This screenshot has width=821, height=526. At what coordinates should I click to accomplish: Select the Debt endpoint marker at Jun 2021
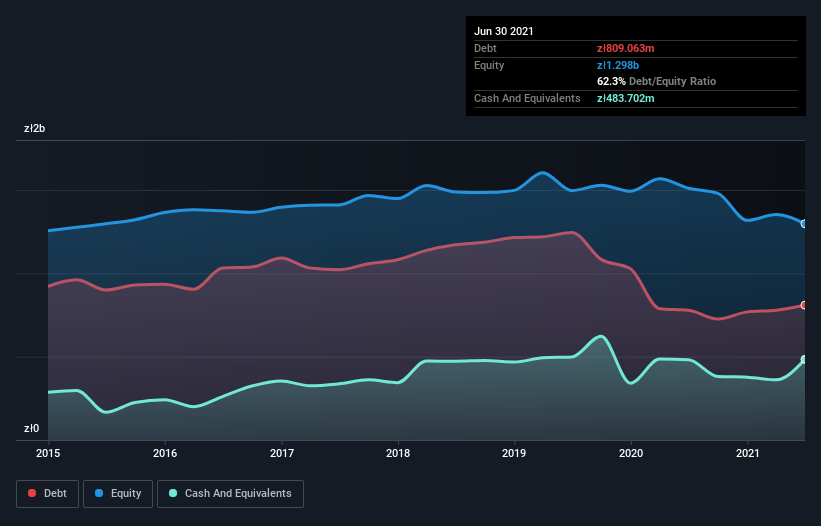(x=804, y=305)
